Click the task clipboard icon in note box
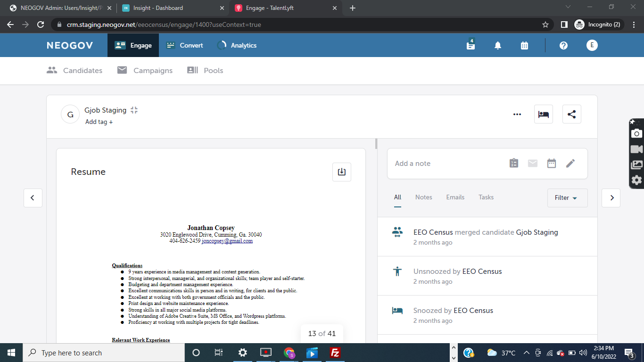The image size is (644, 362). (514, 163)
